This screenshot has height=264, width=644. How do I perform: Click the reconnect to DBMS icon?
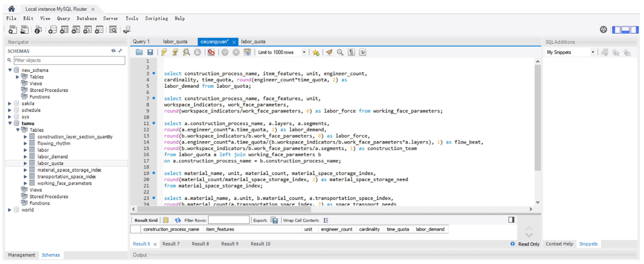tap(127, 30)
